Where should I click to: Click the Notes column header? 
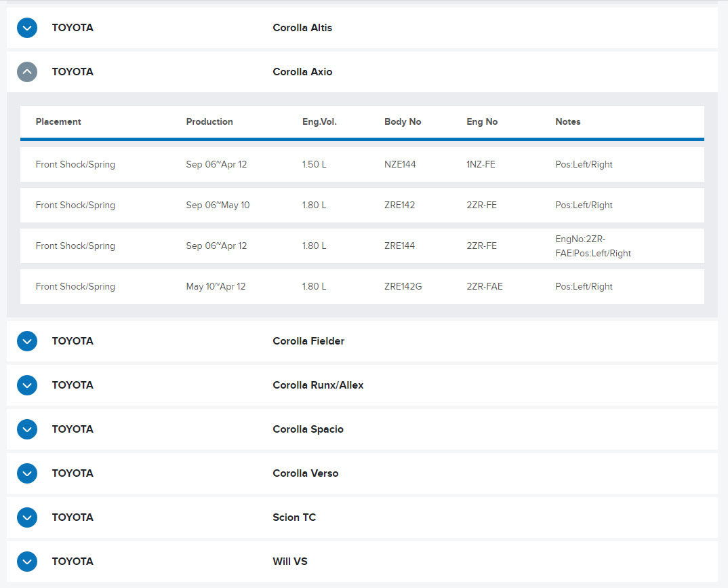[x=568, y=121]
